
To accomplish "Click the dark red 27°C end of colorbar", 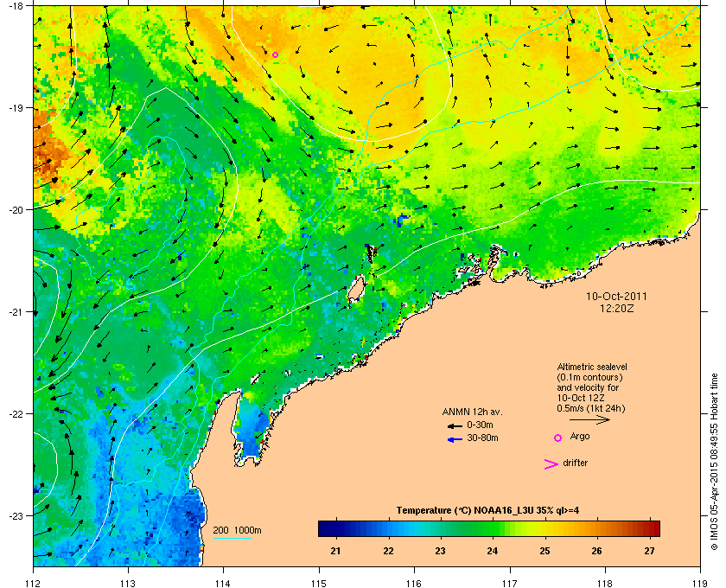I will pyautogui.click(x=653, y=528).
